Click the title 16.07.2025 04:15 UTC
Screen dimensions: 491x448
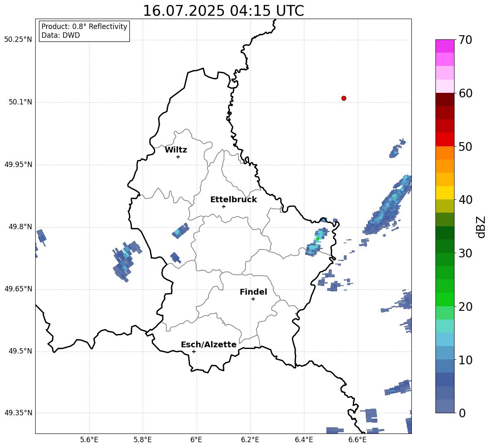coord(223,11)
